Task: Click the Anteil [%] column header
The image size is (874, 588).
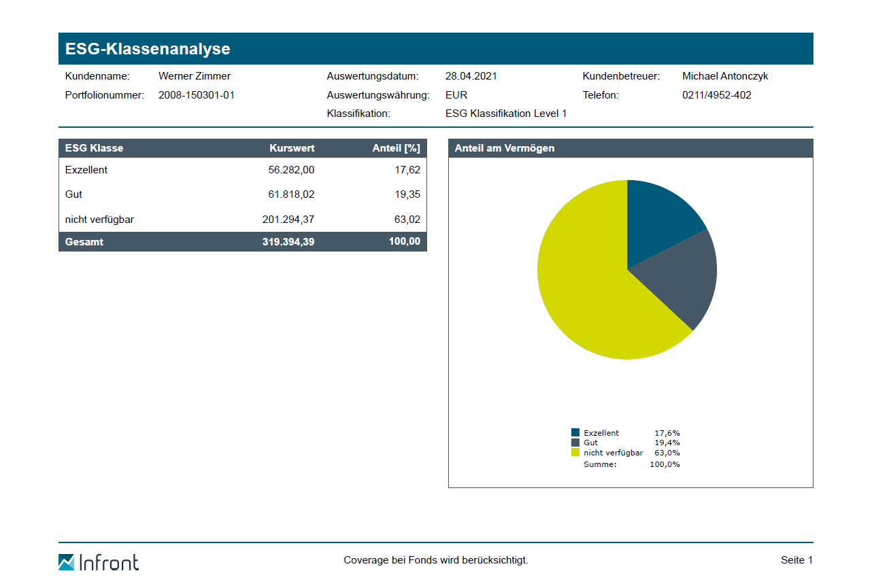Action: tap(396, 148)
